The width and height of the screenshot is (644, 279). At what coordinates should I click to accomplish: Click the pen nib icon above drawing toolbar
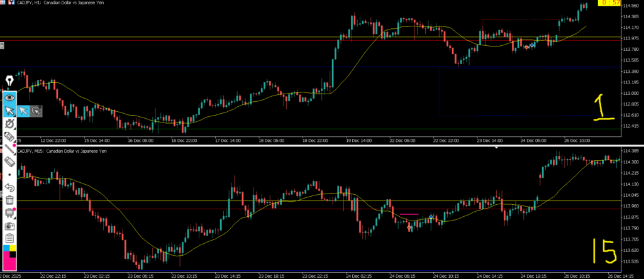[x=9, y=80]
